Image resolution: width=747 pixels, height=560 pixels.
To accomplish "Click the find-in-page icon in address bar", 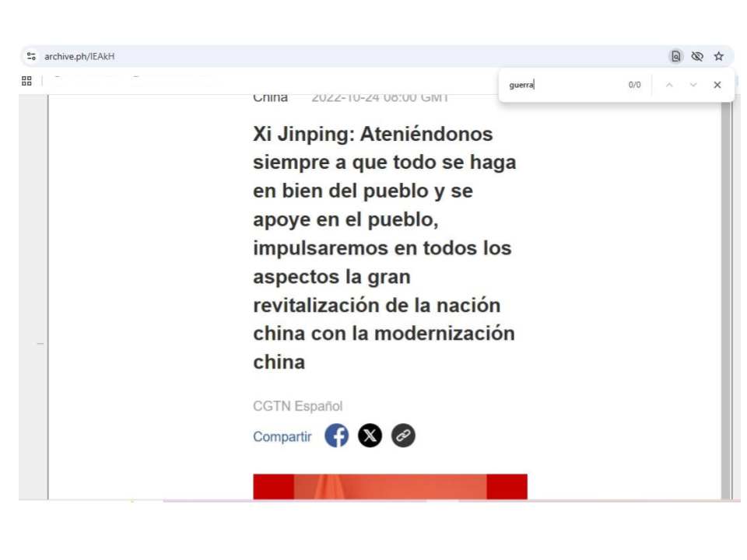I will (675, 57).
